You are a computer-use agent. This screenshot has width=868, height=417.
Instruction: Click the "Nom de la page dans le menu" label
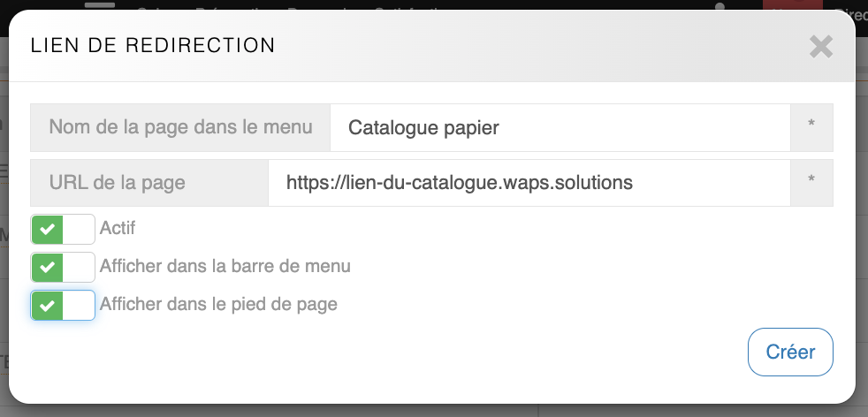click(x=180, y=127)
